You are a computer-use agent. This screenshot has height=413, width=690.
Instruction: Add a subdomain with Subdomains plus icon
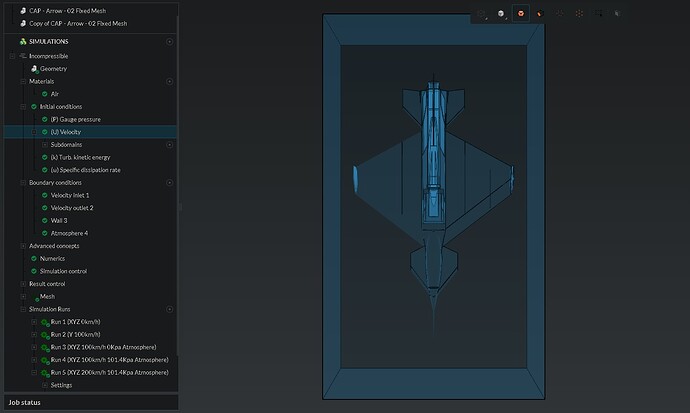point(169,145)
